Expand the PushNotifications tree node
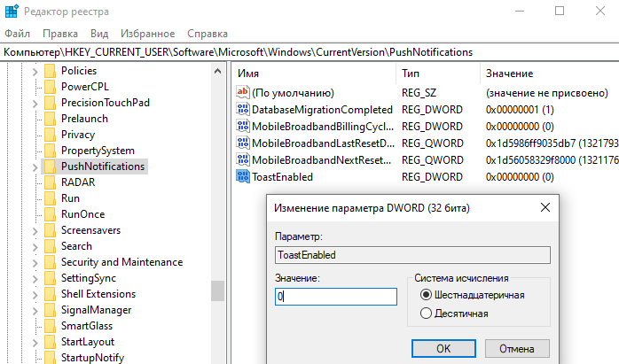Screen dimensions: 619x364 click(x=35, y=167)
